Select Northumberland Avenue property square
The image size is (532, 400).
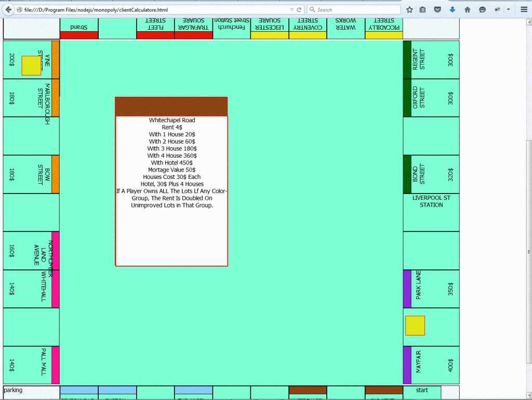point(31,251)
